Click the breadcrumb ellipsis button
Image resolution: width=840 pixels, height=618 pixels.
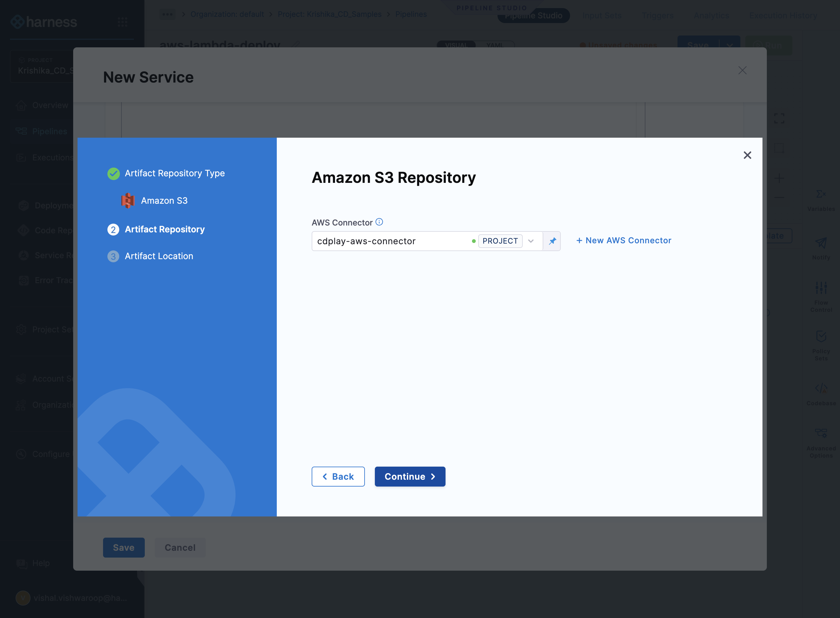tap(167, 14)
